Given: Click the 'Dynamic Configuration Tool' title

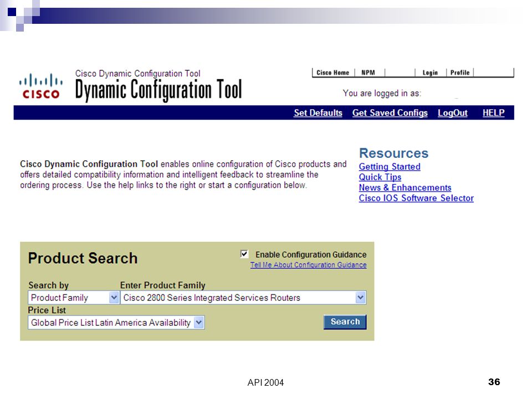Looking at the screenshot, I should (x=158, y=90).
